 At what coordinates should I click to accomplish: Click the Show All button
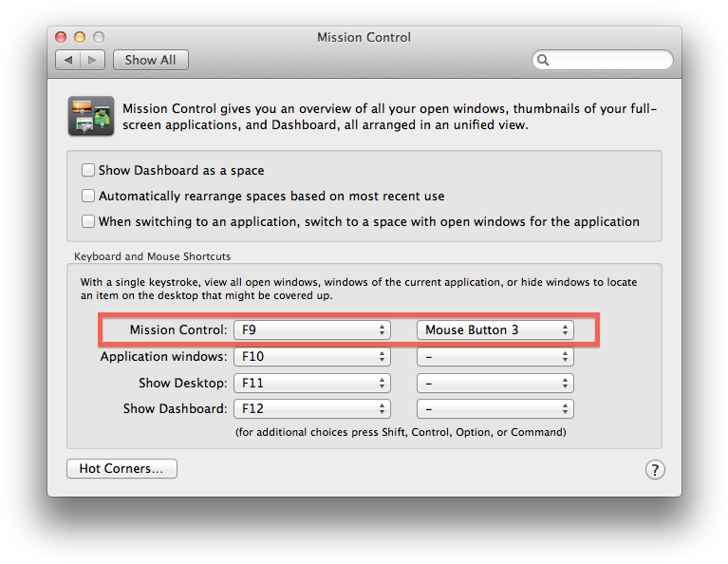tap(150, 60)
